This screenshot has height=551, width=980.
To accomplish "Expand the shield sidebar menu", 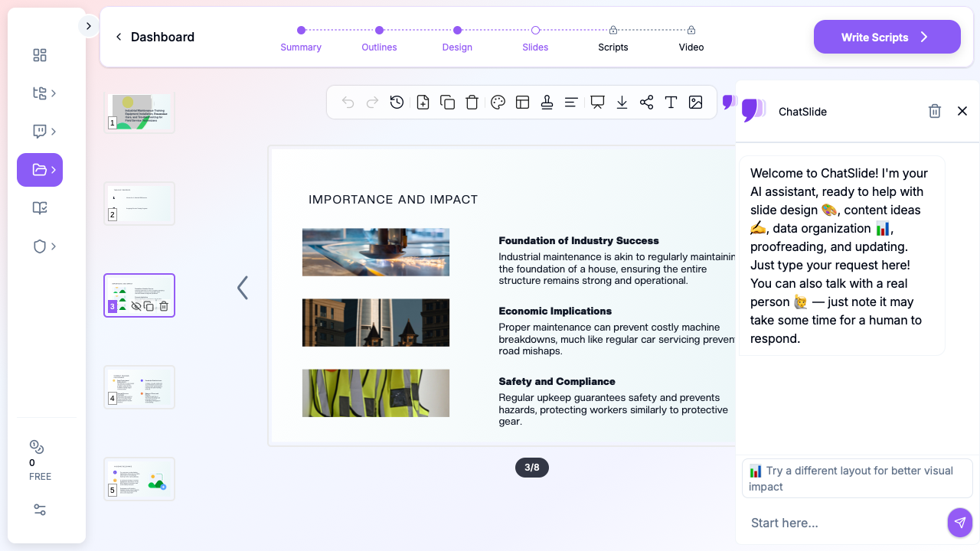I will pos(44,246).
